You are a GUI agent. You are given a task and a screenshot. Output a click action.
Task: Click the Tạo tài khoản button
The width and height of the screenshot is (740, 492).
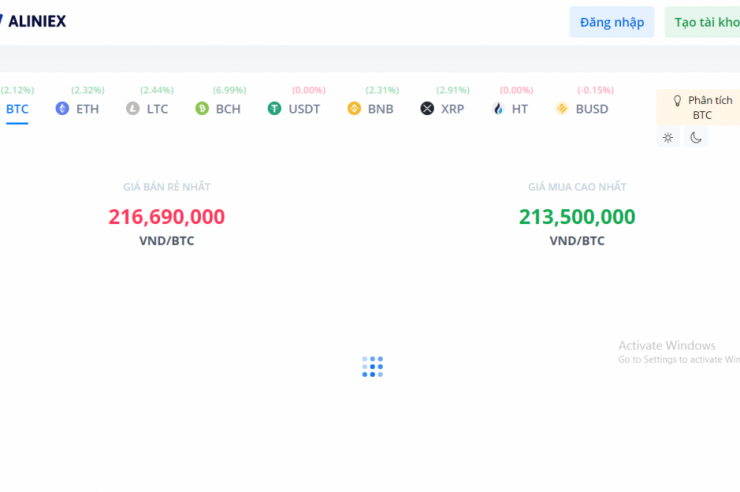tap(703, 22)
